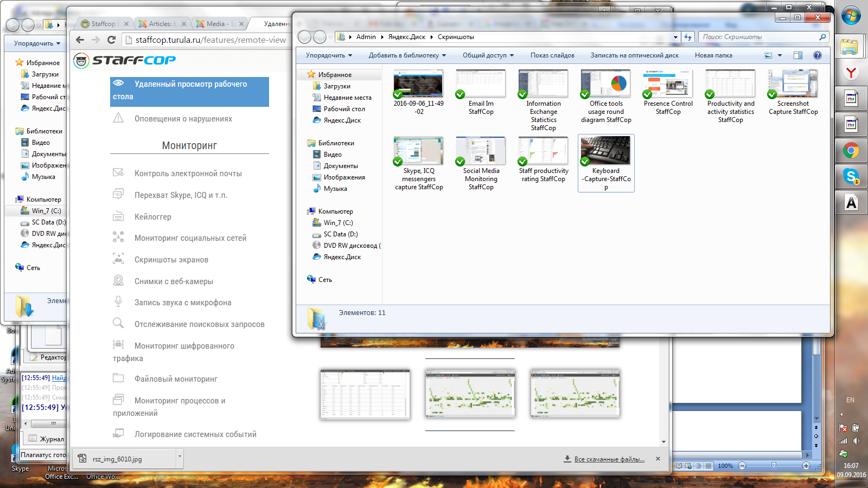The width and height of the screenshot is (868, 488).
Task: Click the arrow after Яндекс.Диск in breadcrumb
Action: coord(431,37)
